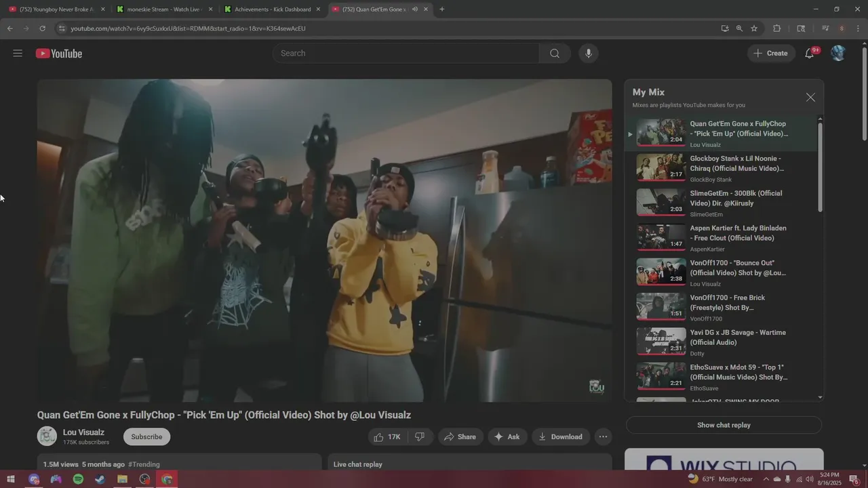The height and width of the screenshot is (488, 868).
Task: Click the browser address bar URL
Action: (x=188, y=28)
